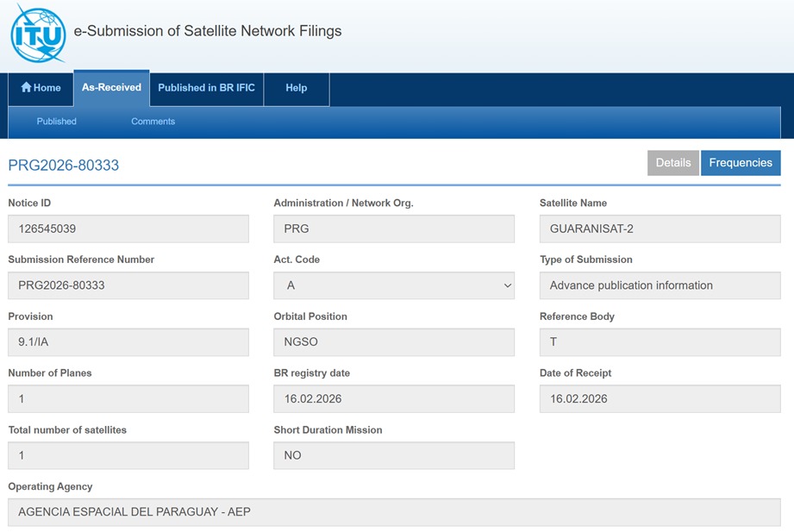The image size is (794, 532).
Task: Click the PRG2026-80333 page heading
Action: click(64, 166)
